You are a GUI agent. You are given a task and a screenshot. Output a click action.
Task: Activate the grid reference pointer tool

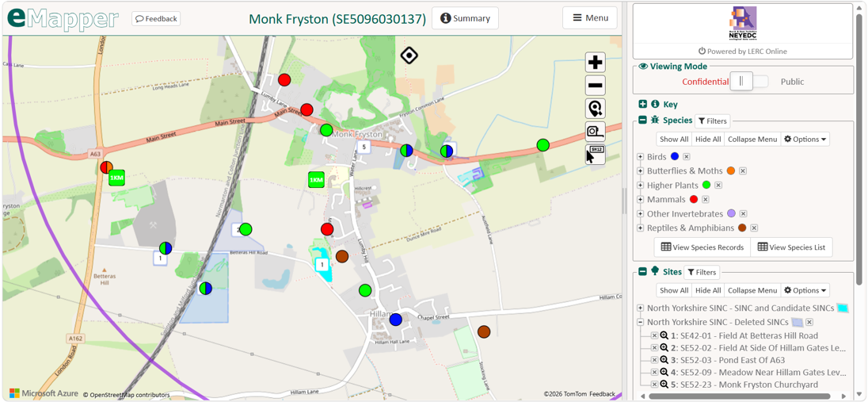[x=595, y=155]
